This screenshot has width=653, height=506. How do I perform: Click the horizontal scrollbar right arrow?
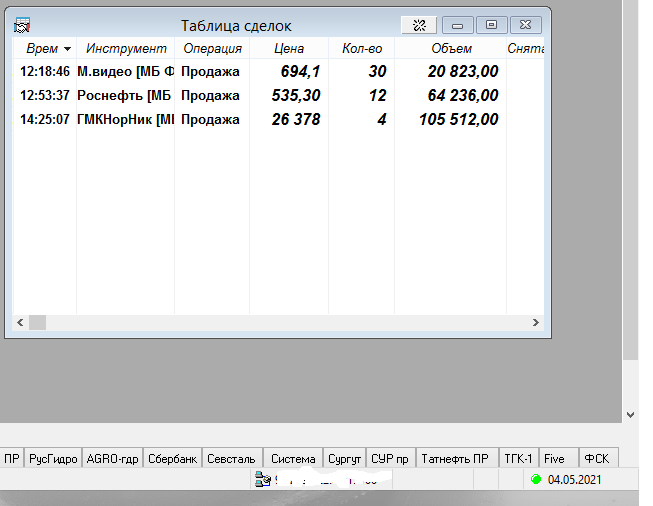coord(536,322)
